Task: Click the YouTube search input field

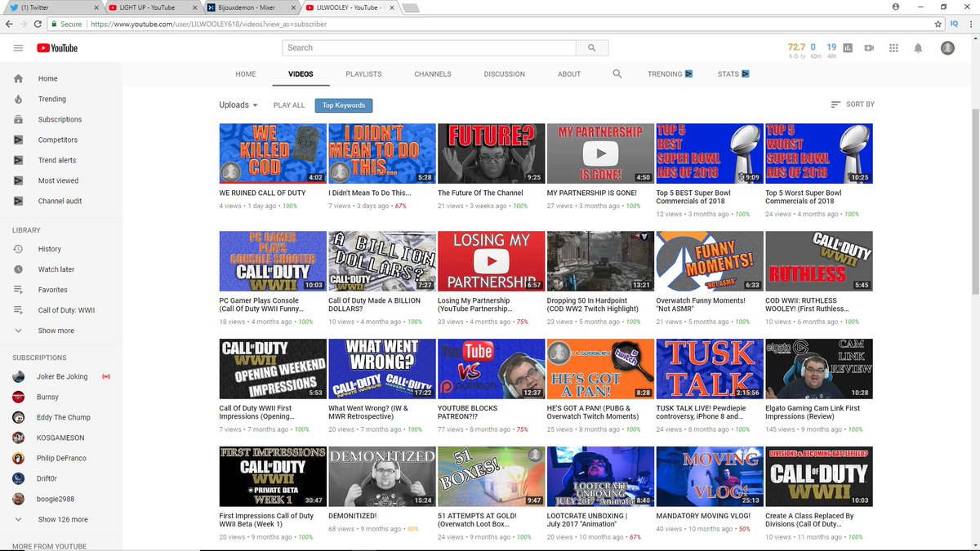Action: (x=430, y=48)
